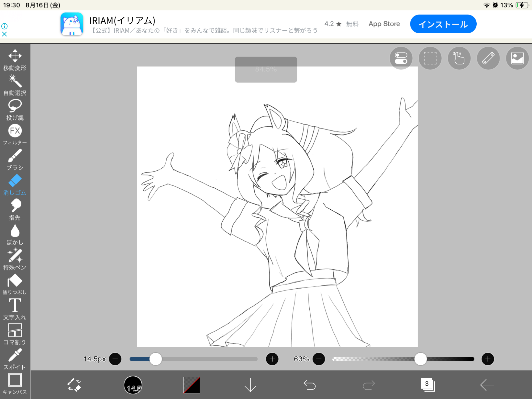
Task: Open the layers panel showing 3
Action: tap(428, 385)
